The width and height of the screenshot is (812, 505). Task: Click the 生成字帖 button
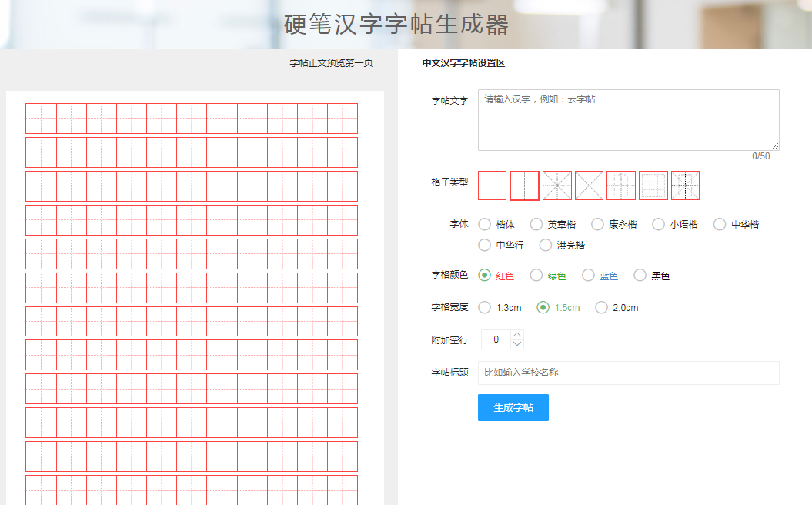coord(513,408)
